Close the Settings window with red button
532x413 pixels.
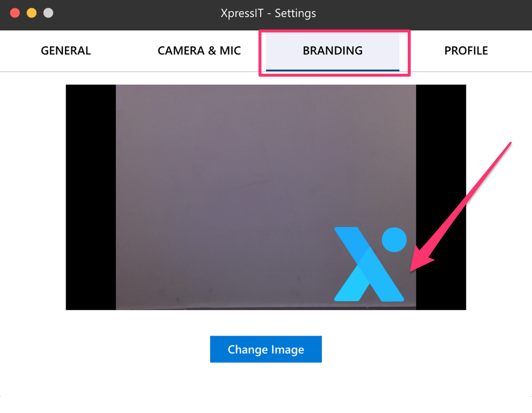[15, 13]
